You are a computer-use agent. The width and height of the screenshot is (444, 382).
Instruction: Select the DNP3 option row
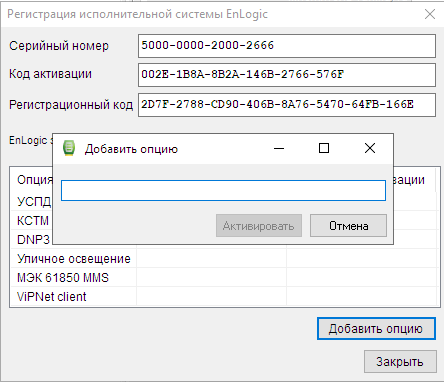click(32, 239)
